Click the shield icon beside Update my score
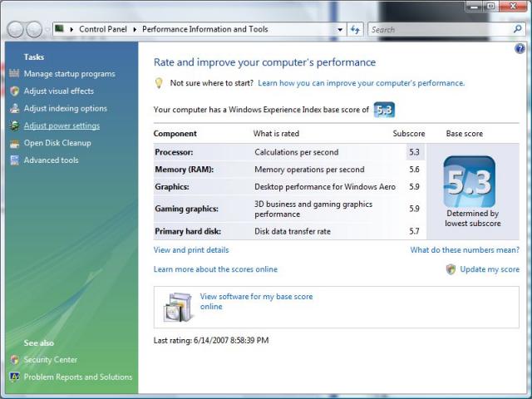This screenshot has width=532, height=399. (x=451, y=269)
